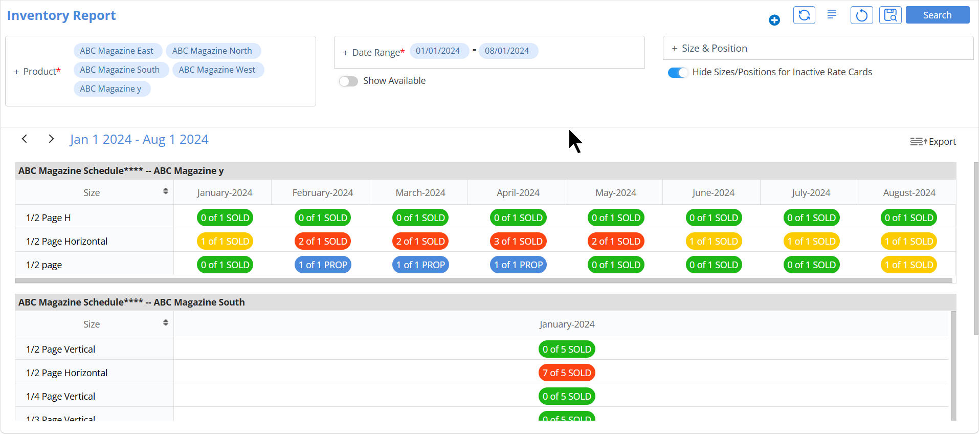Click the 1/2 page row label
The width and height of the screenshot is (980, 435).
44,265
